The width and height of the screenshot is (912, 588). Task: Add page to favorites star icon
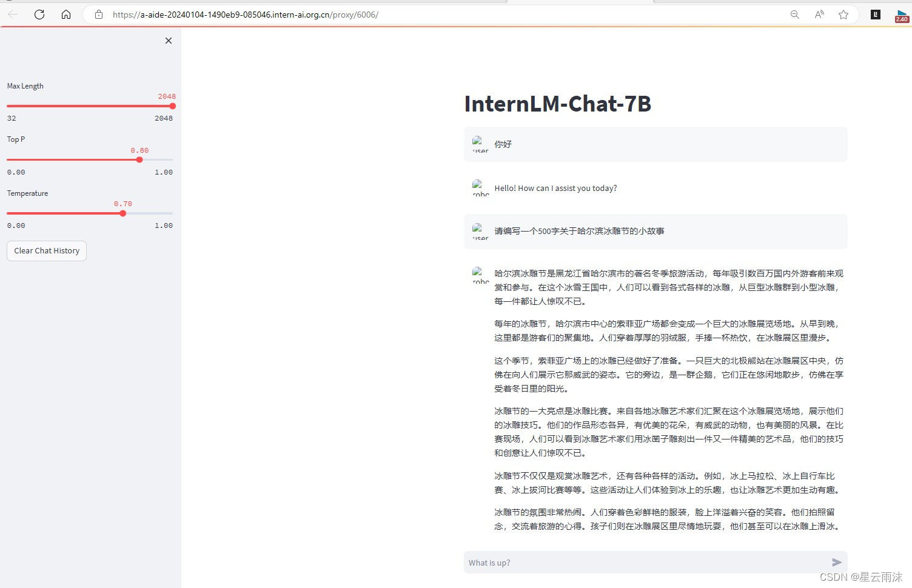[x=843, y=15]
